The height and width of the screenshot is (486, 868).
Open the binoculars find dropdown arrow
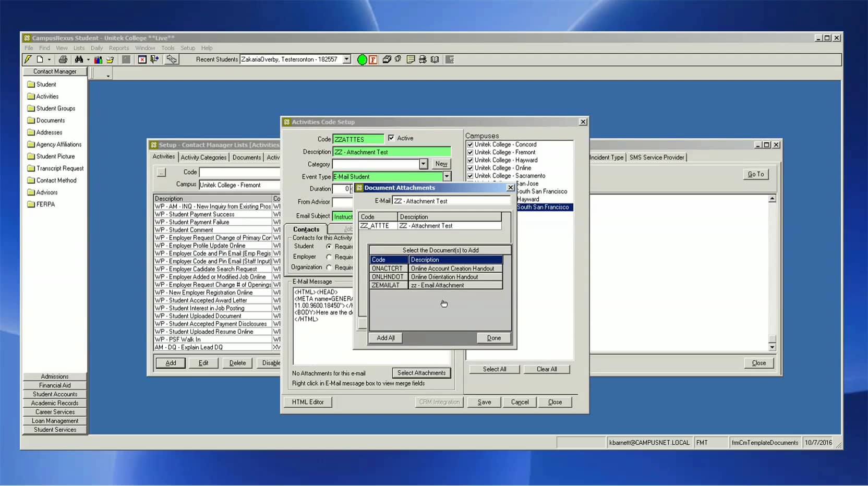click(88, 59)
